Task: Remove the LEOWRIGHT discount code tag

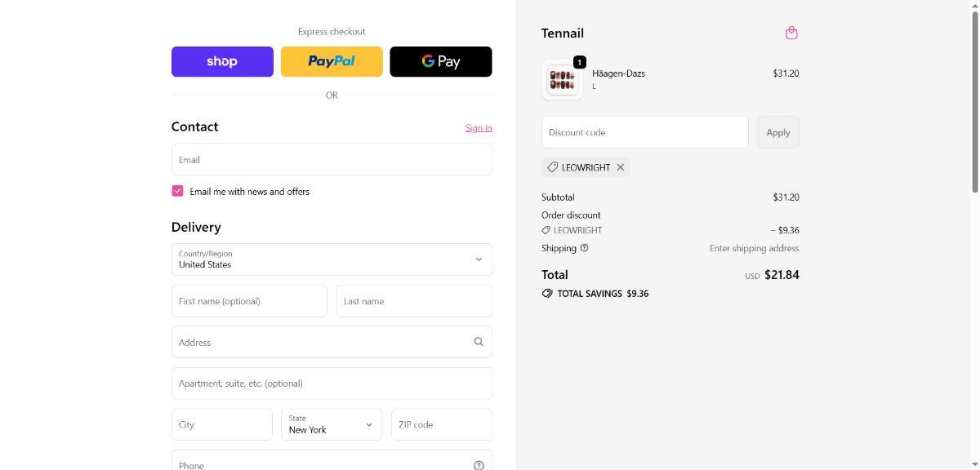Action: tap(621, 167)
